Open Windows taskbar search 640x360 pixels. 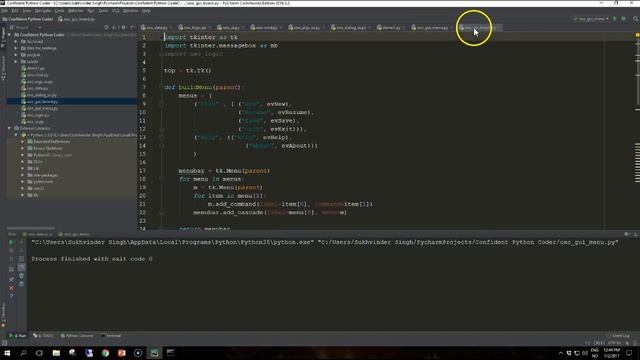pos(23,353)
